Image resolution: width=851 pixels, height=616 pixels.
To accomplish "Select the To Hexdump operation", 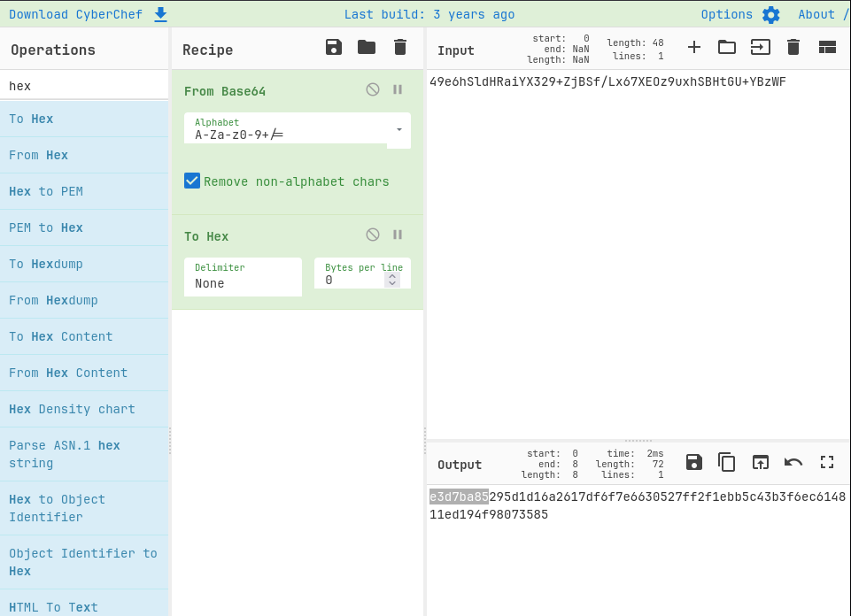I will point(84,264).
